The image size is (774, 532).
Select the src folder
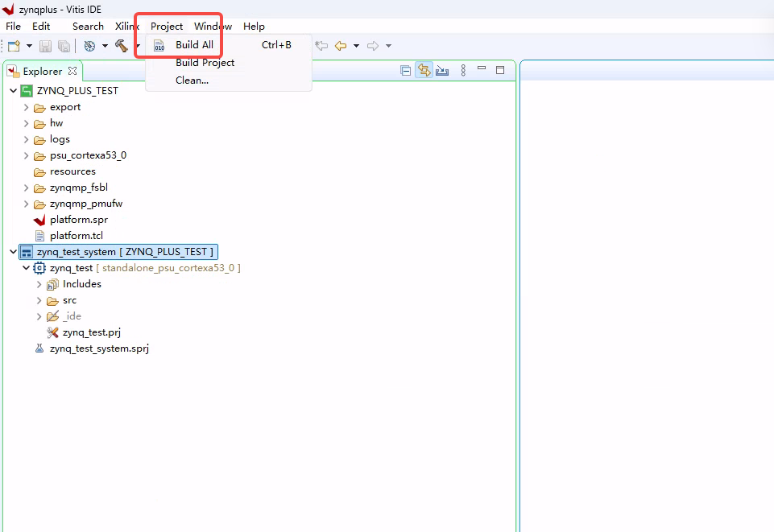tap(69, 300)
